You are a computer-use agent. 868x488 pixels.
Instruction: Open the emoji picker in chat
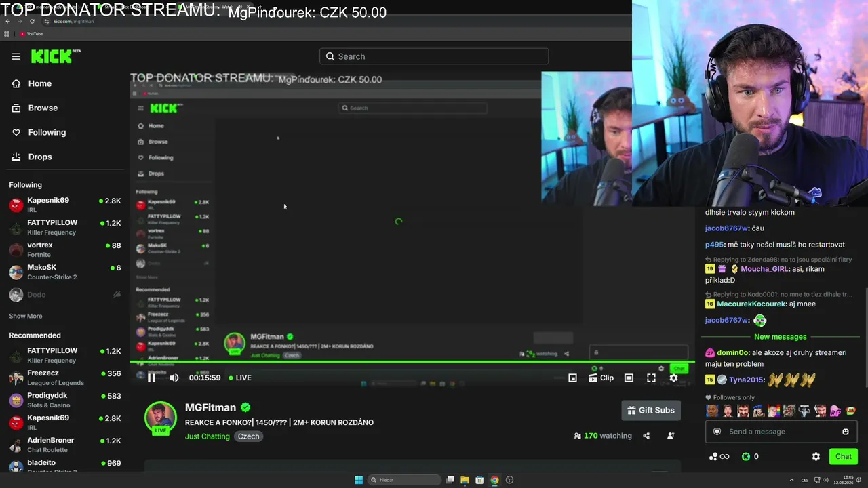click(846, 432)
